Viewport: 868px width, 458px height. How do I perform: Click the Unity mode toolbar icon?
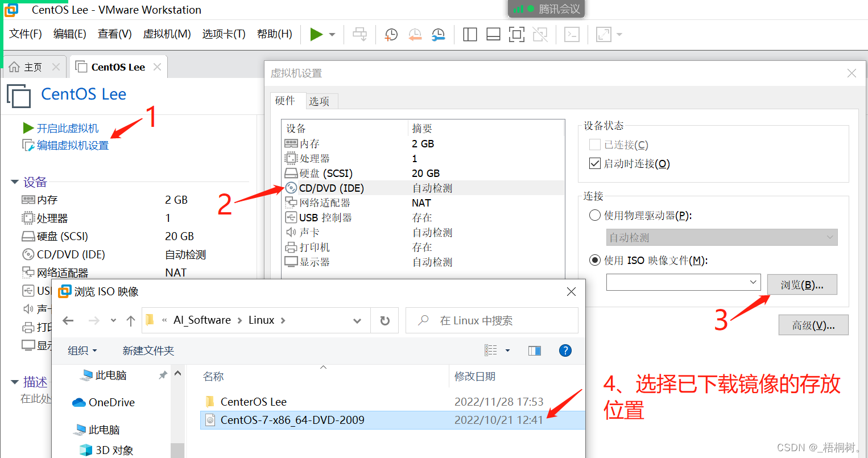coord(540,35)
